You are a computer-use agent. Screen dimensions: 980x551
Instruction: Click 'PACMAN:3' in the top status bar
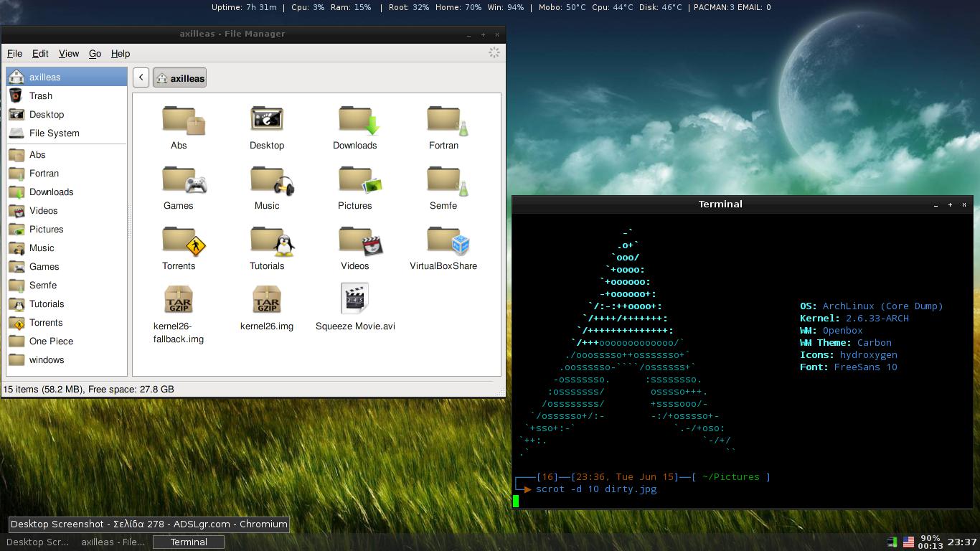[714, 7]
